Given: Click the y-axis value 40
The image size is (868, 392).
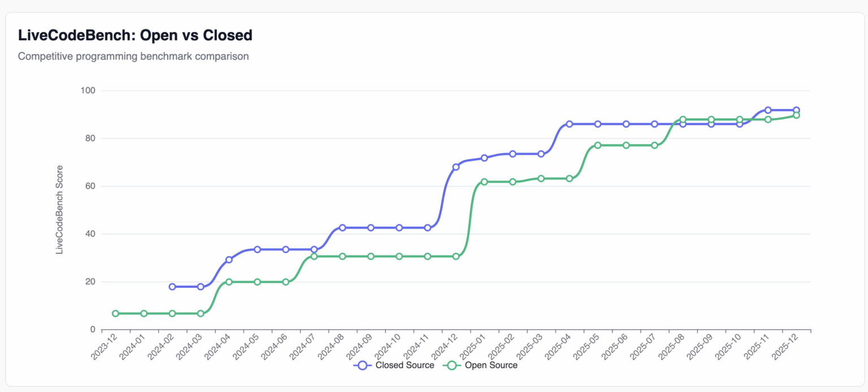Looking at the screenshot, I should (90, 234).
